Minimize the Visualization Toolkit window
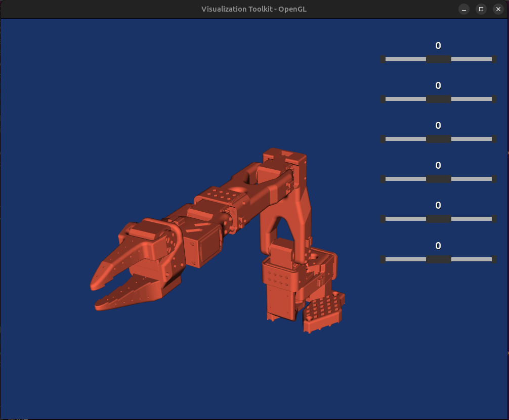 [x=464, y=9]
